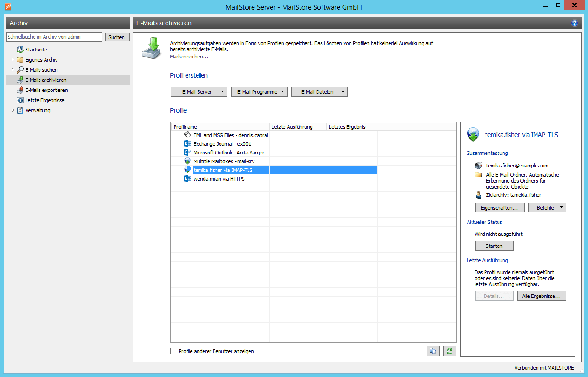This screenshot has height=377, width=588.
Task: Click in the Schnellsuche search field
Action: (54, 37)
